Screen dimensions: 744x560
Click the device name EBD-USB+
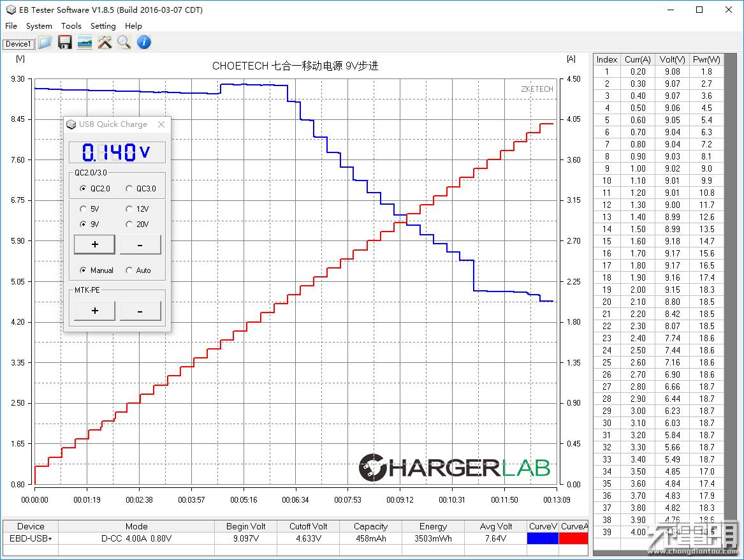click(31, 538)
